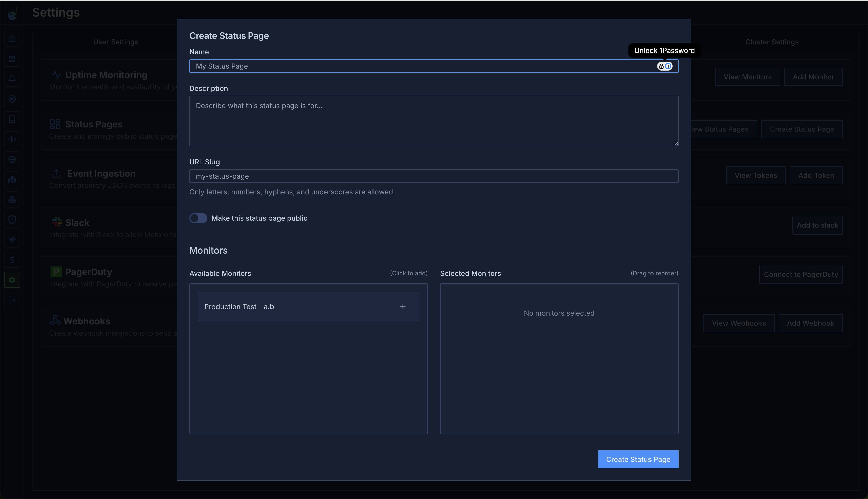
Task: Switch to Cluster Settings tab
Action: tap(772, 42)
